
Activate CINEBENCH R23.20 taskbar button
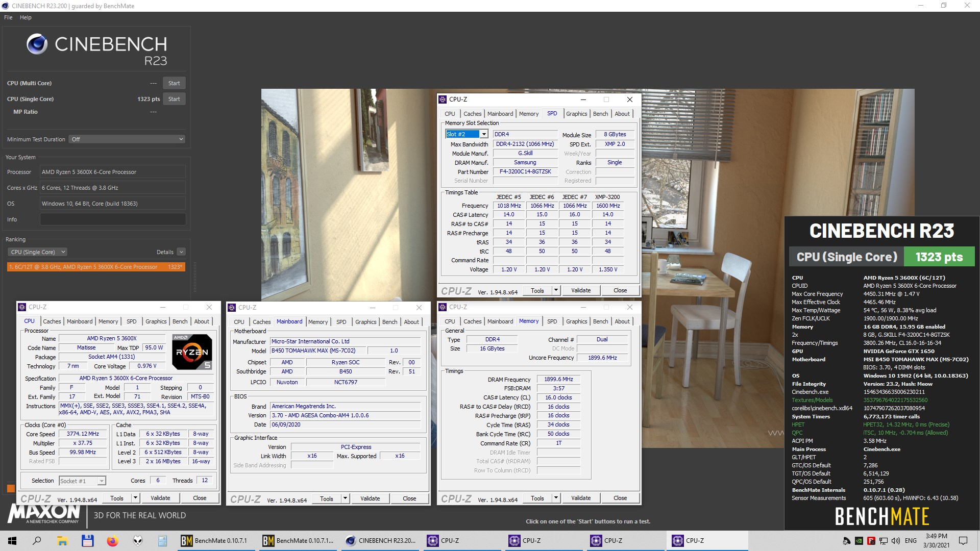[x=380, y=541]
